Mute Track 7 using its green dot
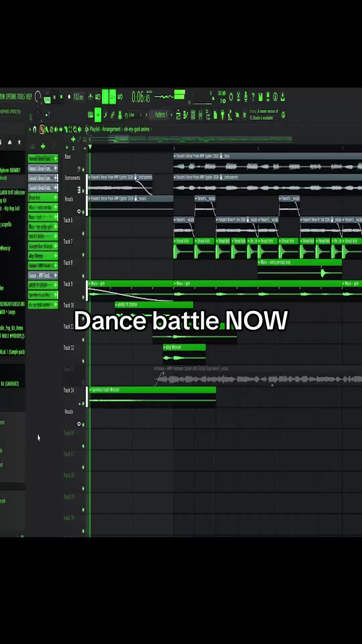The image size is (362, 644). tap(83, 255)
